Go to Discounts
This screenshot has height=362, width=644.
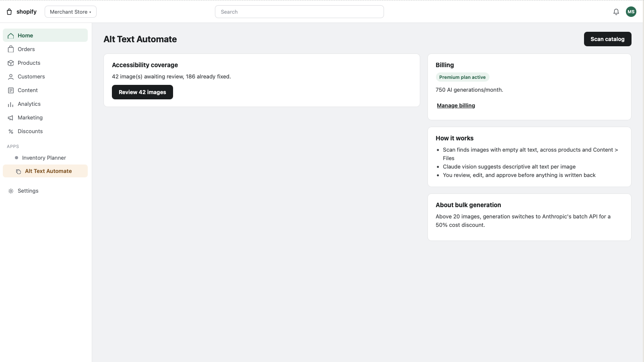[45, 131]
